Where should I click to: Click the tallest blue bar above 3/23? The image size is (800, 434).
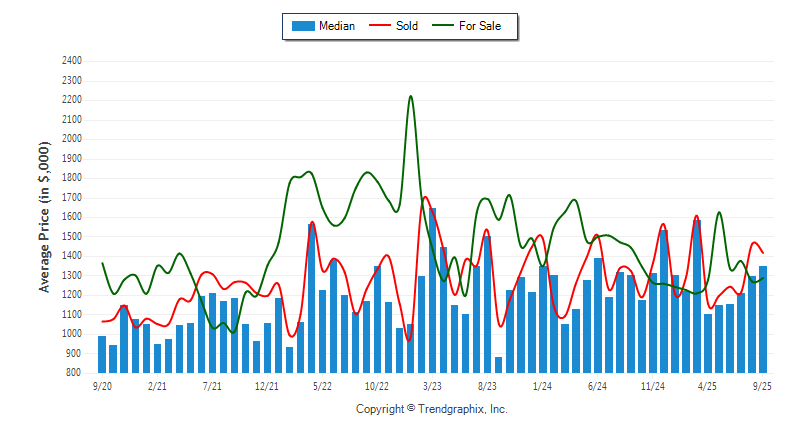pos(432,290)
